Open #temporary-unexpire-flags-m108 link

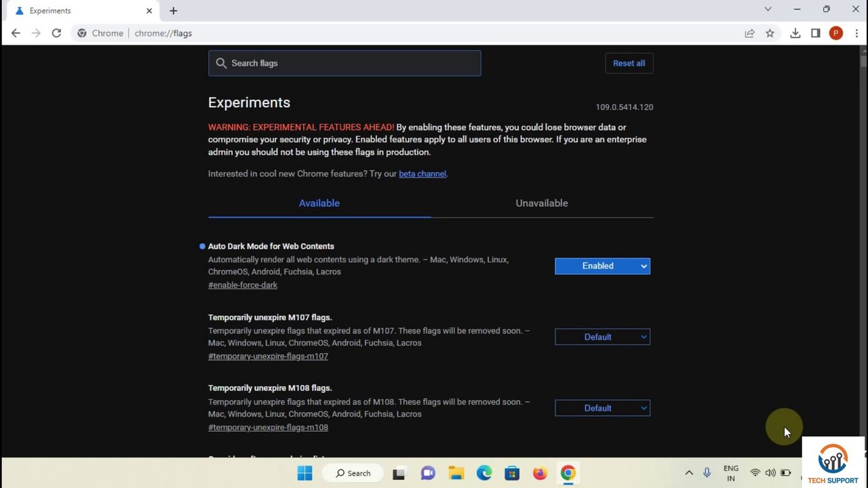pos(268,428)
